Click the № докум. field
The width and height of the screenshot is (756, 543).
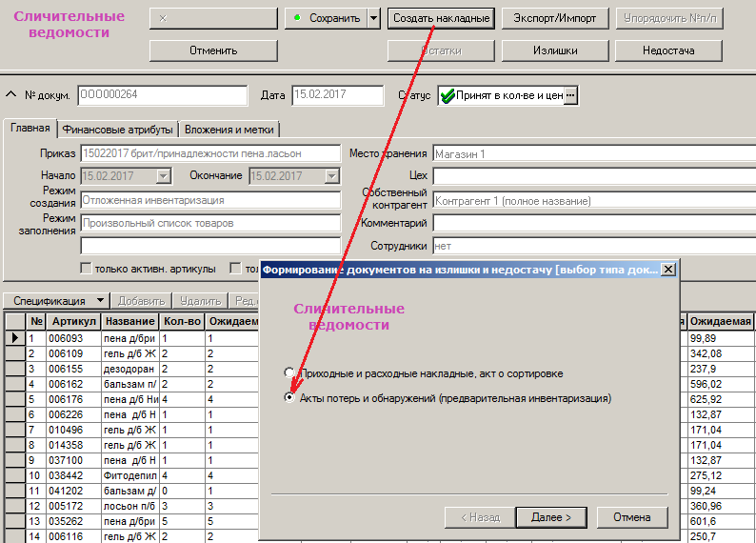click(x=163, y=95)
